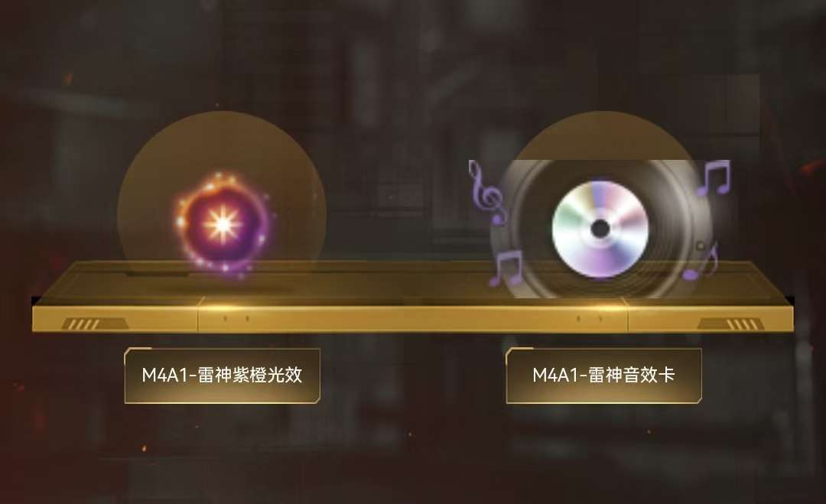This screenshot has width=826, height=504.
Task: Open the M4A1-雷神音效卡 label
Action: (x=603, y=376)
